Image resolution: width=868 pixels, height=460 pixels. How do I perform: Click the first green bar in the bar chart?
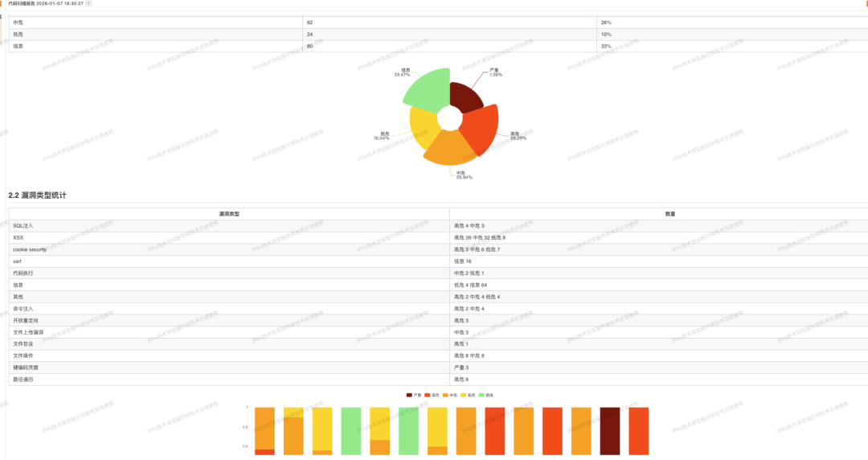point(351,431)
